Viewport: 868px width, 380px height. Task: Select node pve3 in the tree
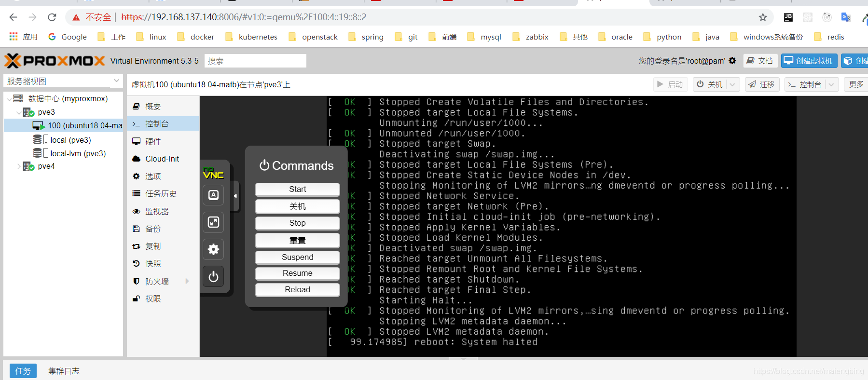pyautogui.click(x=46, y=112)
